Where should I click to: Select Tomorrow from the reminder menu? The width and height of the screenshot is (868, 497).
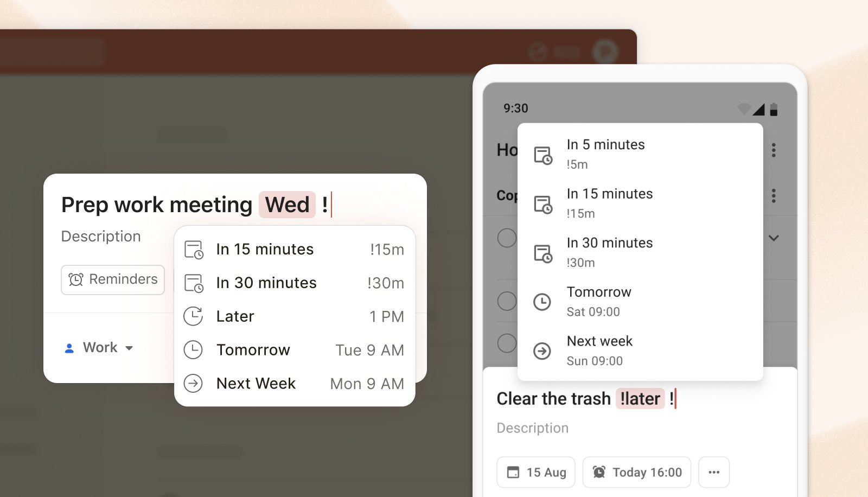253,350
